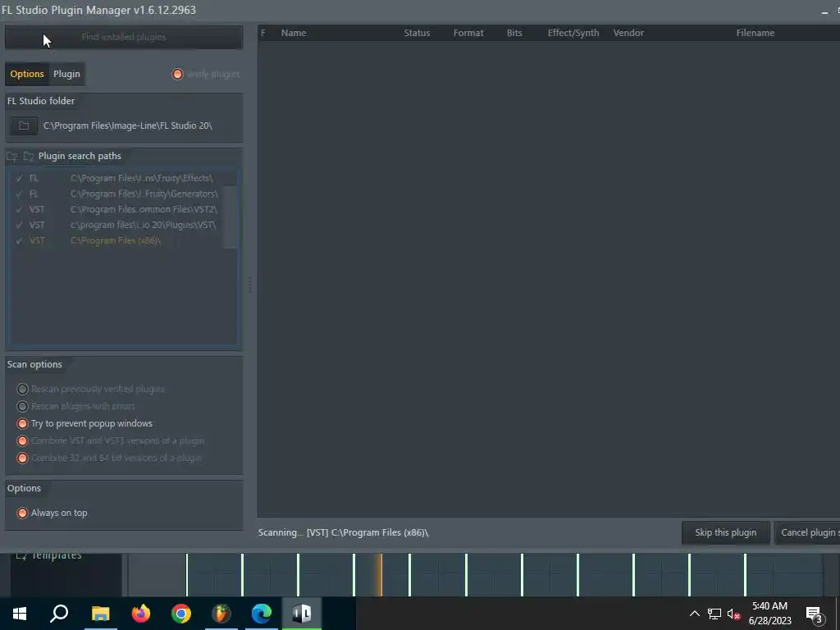This screenshot has height=630, width=840.
Task: Open Microsoft Edge from the taskbar
Action: [x=262, y=614]
